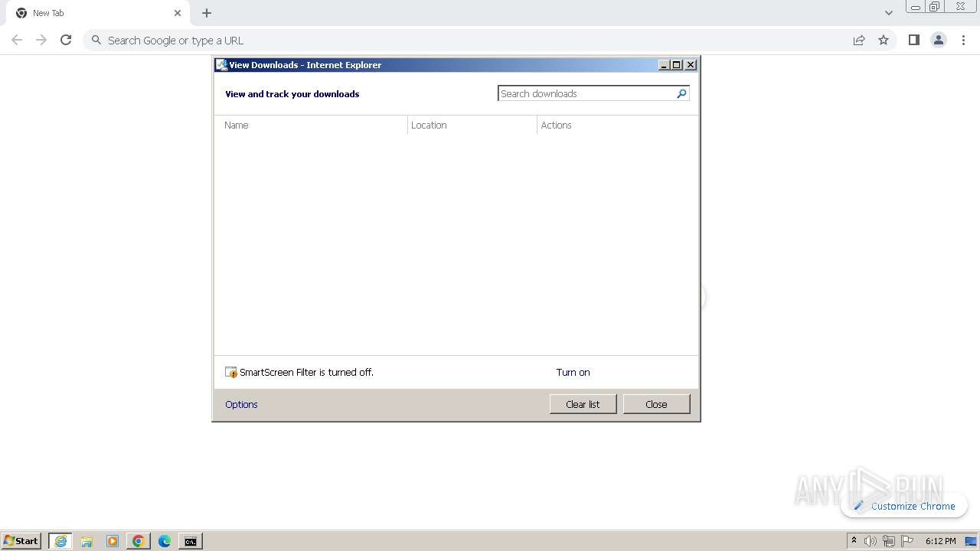The height and width of the screenshot is (551, 980).
Task: Open the Chrome side panel
Action: pyautogui.click(x=913, y=40)
